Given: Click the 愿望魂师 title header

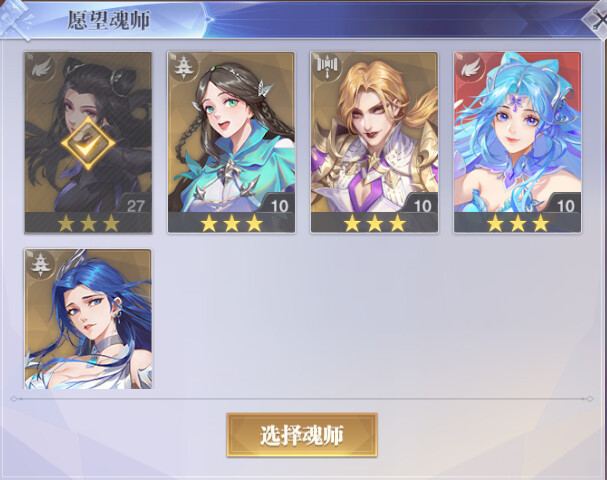Looking at the screenshot, I should coord(108,20).
